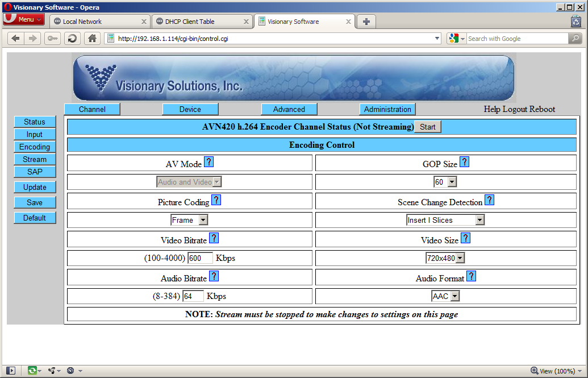588x378 pixels.
Task: Open Video Size 720x480 dropdown
Action: tap(445, 258)
